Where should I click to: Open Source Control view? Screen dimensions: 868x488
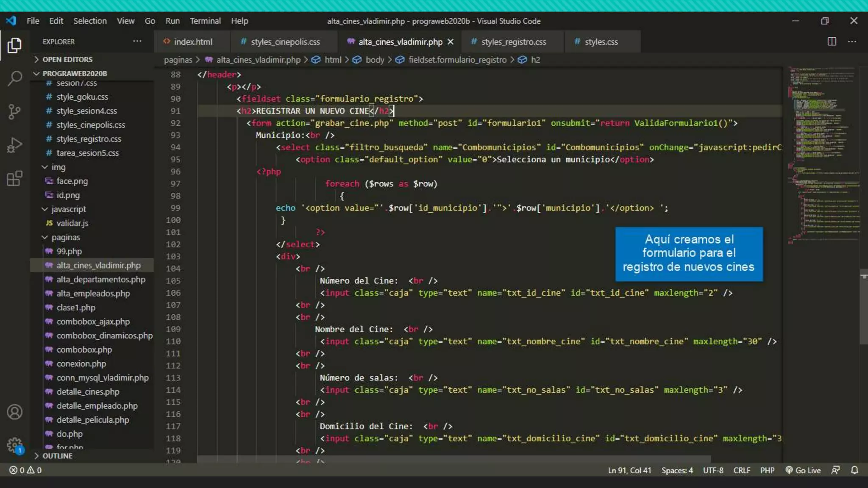[14, 112]
